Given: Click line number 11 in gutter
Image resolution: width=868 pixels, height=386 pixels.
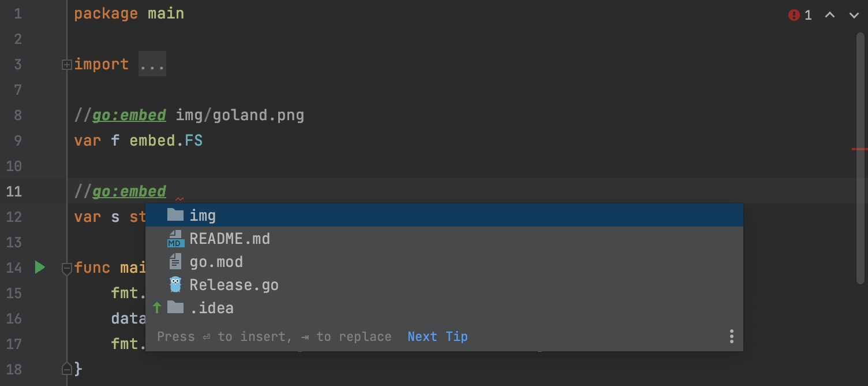Looking at the screenshot, I should click(14, 191).
